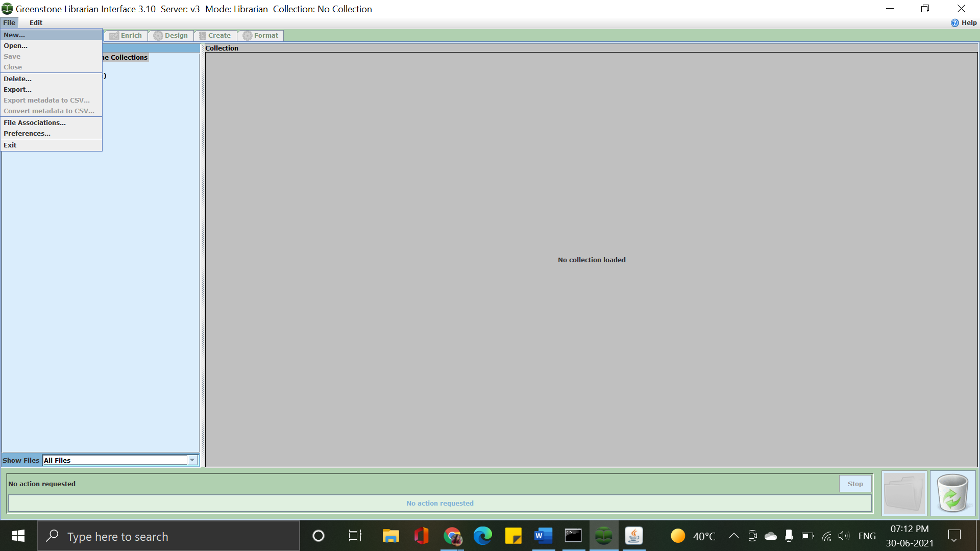This screenshot has width=980, height=551.
Task: Click the OneDrive cloud tray icon
Action: pos(771,536)
